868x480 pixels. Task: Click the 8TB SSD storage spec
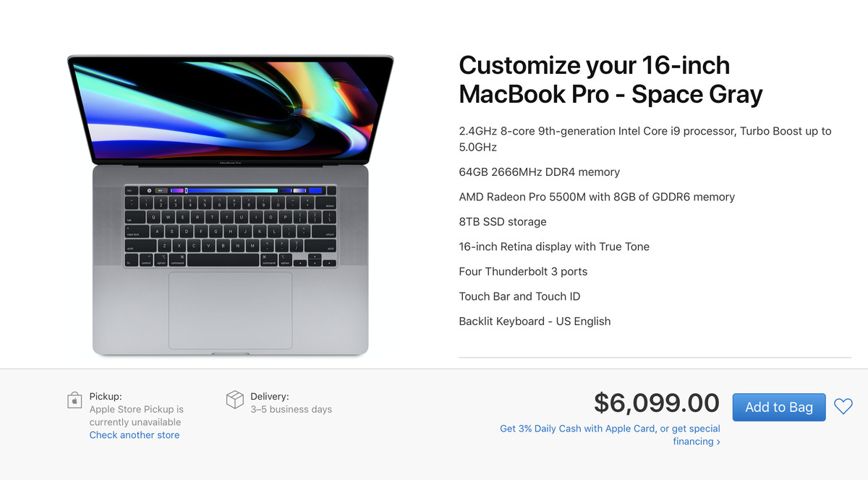click(502, 222)
